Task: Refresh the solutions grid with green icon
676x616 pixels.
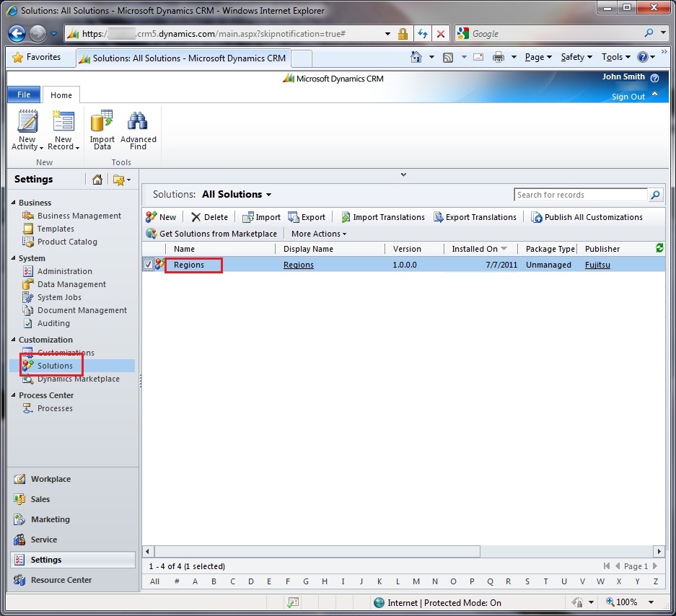Action: pos(659,248)
